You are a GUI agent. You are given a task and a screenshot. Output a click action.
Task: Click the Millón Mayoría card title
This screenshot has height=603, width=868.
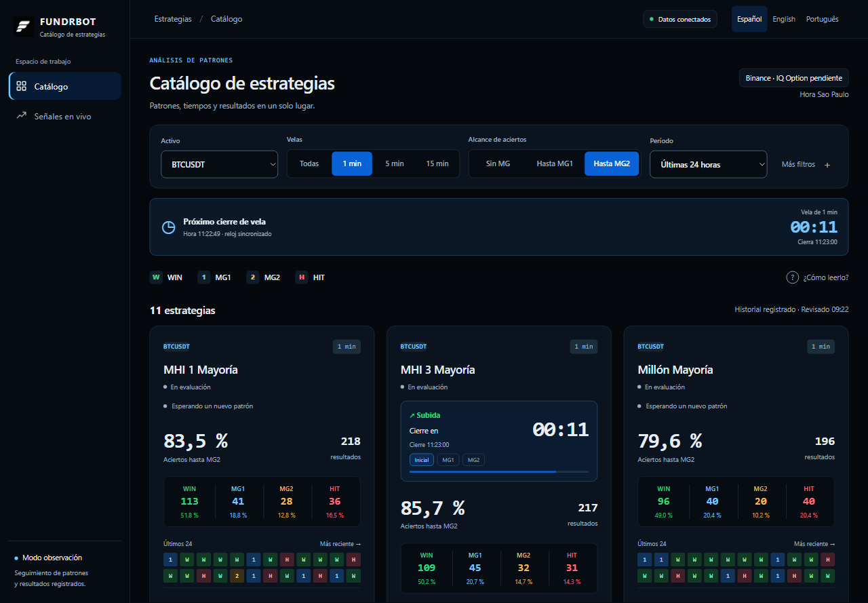coord(675,370)
